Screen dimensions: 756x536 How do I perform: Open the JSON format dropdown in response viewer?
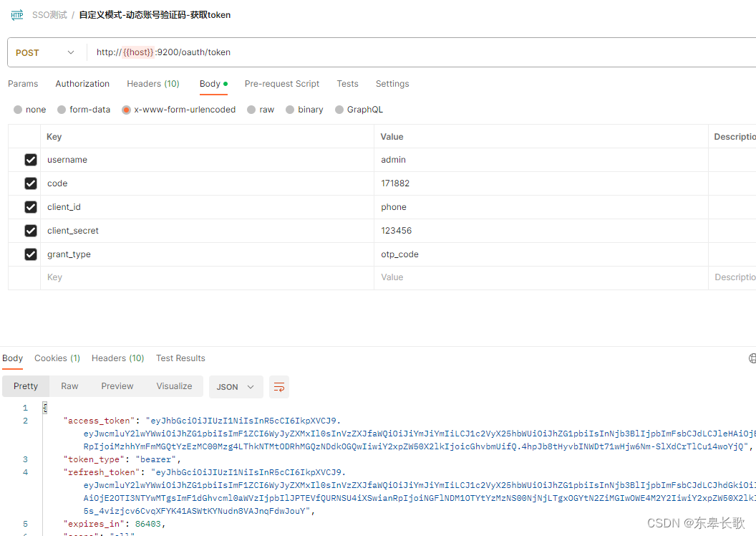coord(236,386)
